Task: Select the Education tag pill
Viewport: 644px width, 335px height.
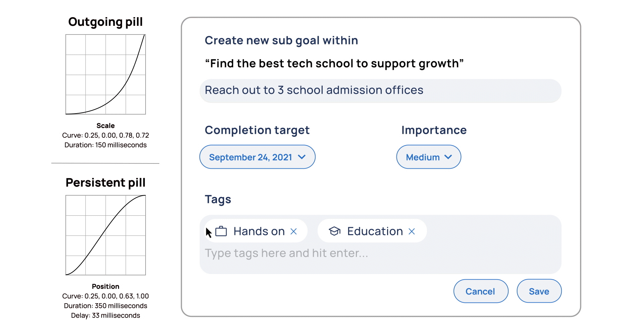Action: pos(372,231)
